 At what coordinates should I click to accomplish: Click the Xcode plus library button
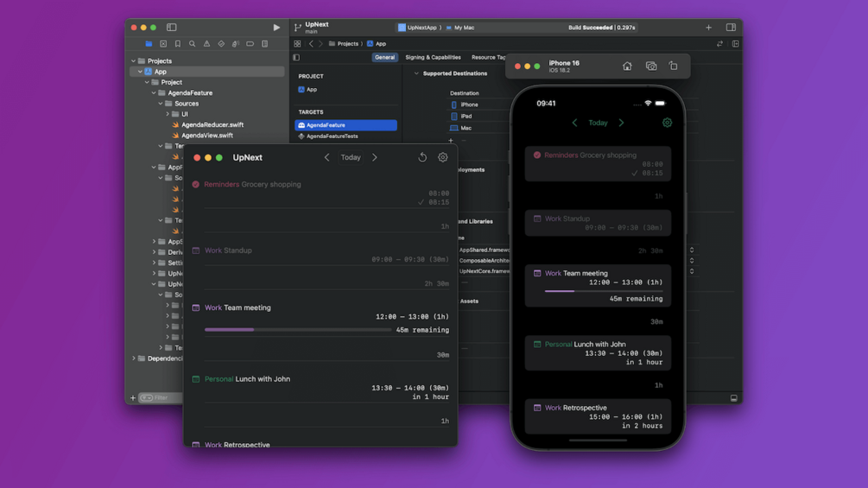point(708,27)
